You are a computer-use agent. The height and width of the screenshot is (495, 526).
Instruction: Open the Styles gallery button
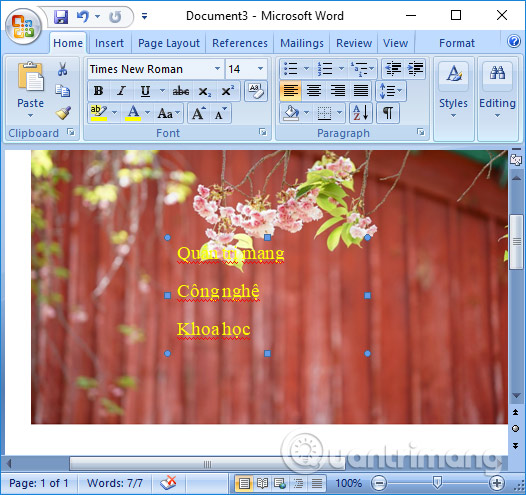pos(454,90)
